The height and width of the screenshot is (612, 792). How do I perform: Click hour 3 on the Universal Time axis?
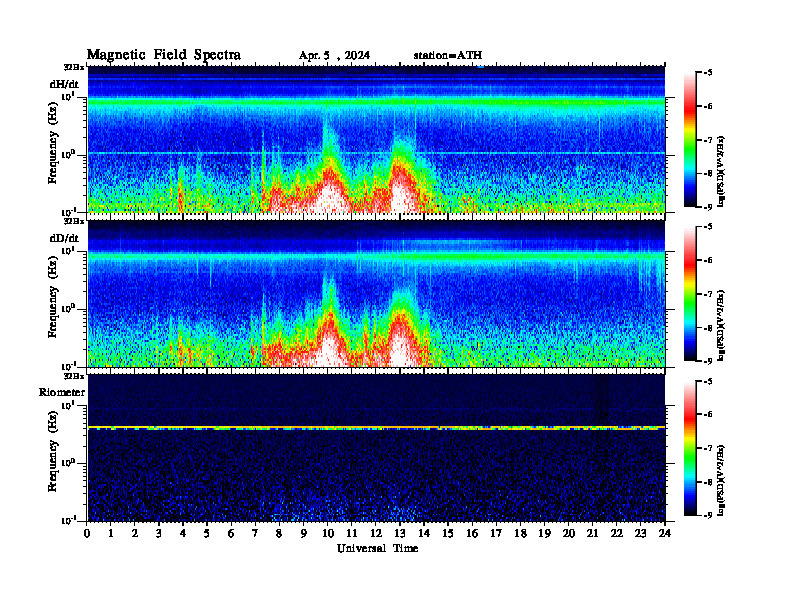(x=159, y=534)
